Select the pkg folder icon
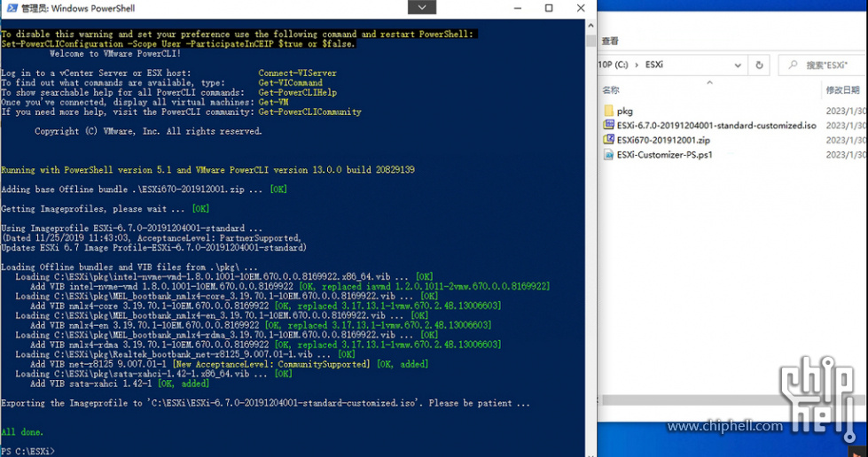868x457 pixels. (608, 111)
